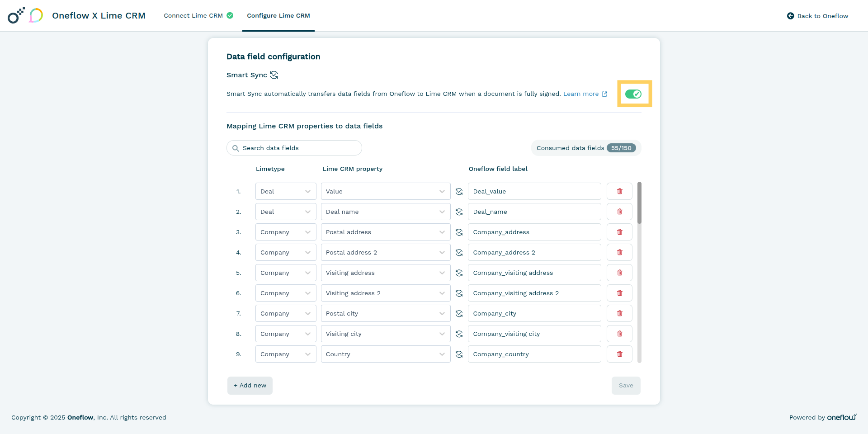Viewport: 868px width, 434px height.
Task: Edit the Deal_name field label input
Action: point(534,212)
